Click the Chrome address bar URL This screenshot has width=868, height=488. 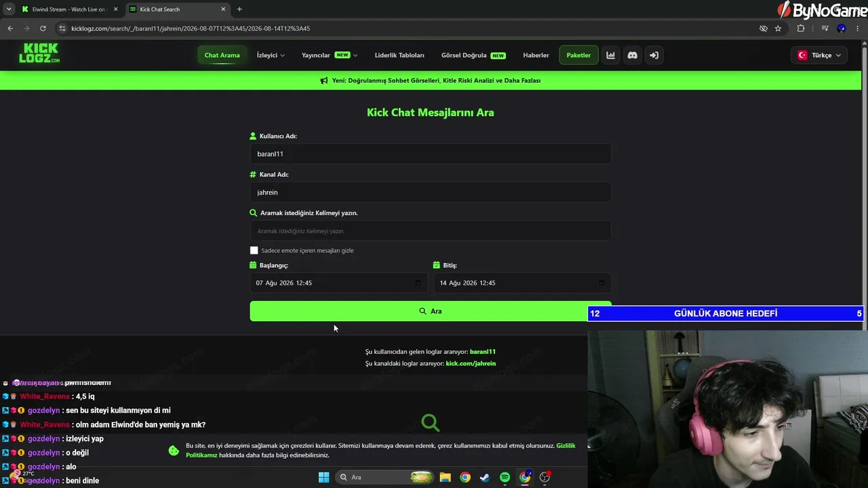(x=191, y=28)
